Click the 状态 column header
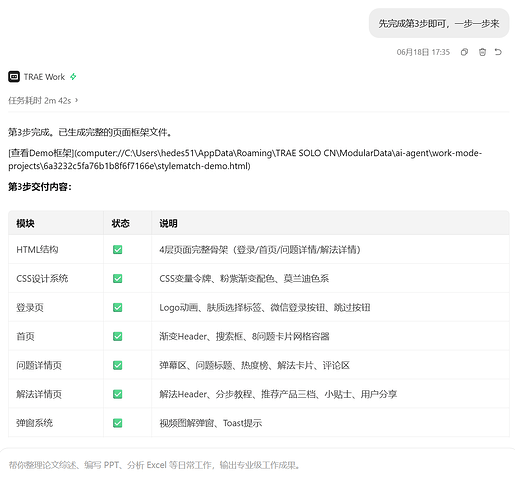This screenshot has width=515, height=500. click(x=120, y=223)
